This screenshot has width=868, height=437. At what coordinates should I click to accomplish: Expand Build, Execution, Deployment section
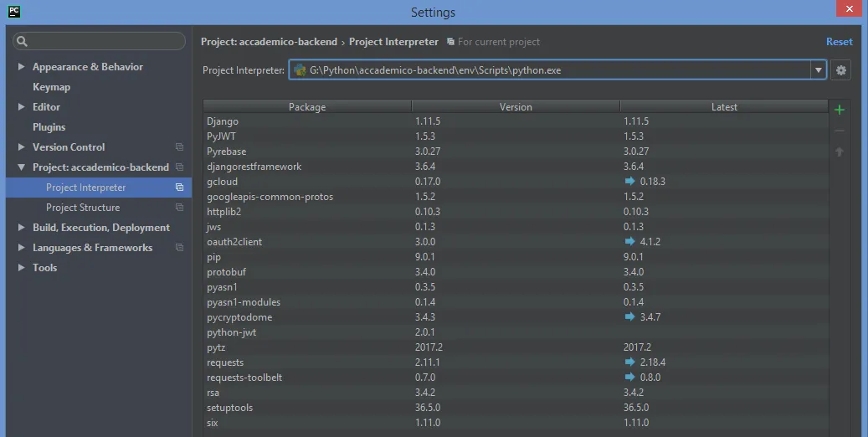click(x=21, y=228)
